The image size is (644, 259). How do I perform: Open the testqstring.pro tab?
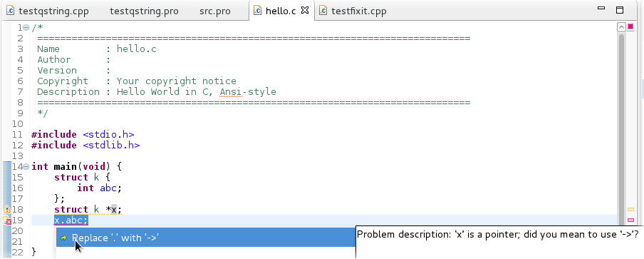[144, 11]
